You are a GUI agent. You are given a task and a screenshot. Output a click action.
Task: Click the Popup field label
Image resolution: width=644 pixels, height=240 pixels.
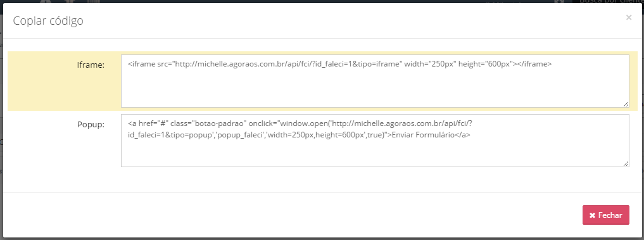click(x=91, y=124)
